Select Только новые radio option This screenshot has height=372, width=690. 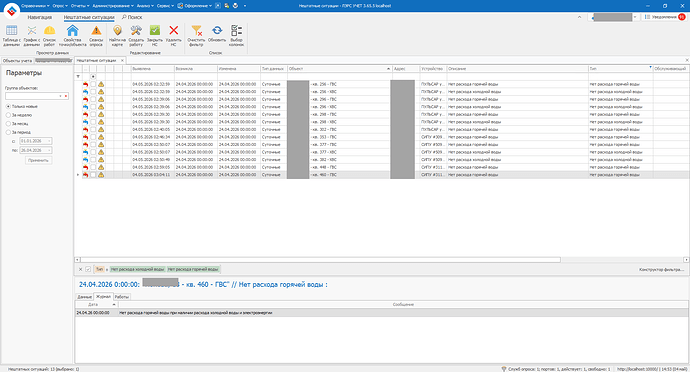[8, 107]
